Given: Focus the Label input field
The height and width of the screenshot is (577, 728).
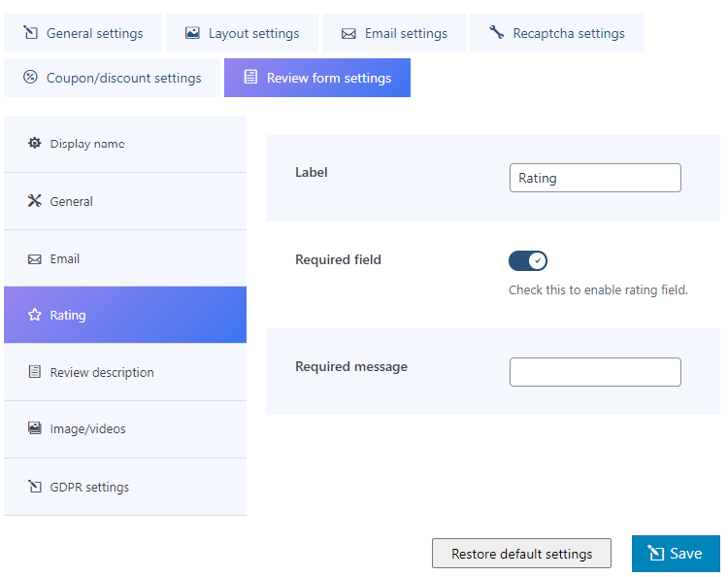Looking at the screenshot, I should 595,178.
